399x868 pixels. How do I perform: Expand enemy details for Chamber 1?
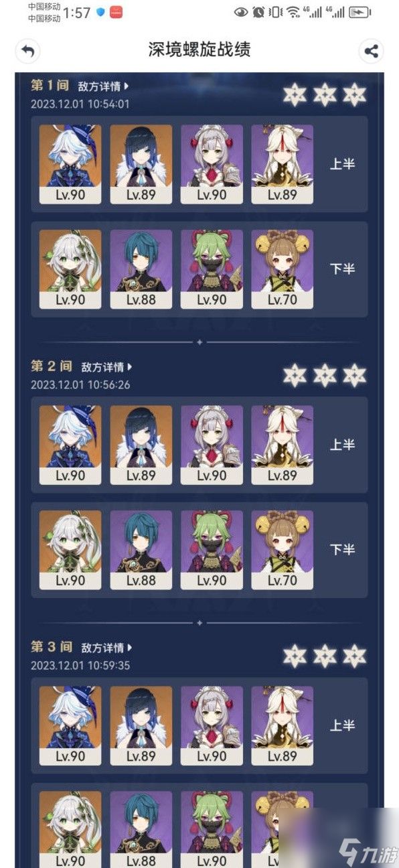103,86
